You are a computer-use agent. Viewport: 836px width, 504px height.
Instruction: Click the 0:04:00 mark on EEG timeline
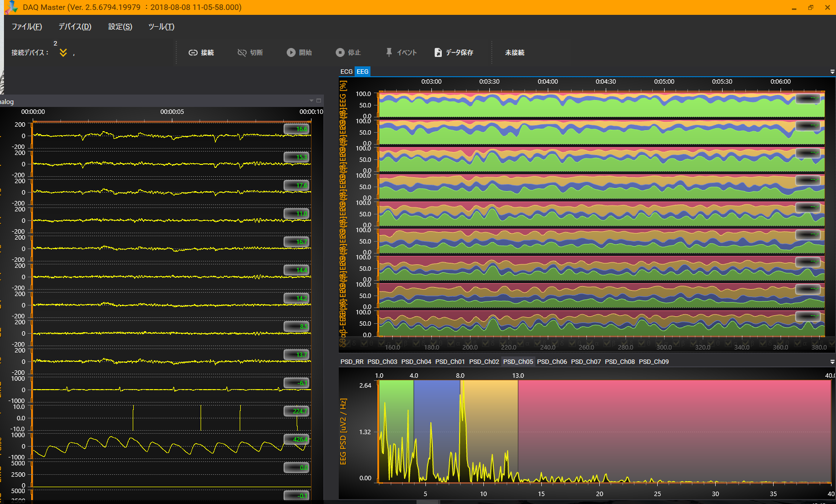pos(548,82)
